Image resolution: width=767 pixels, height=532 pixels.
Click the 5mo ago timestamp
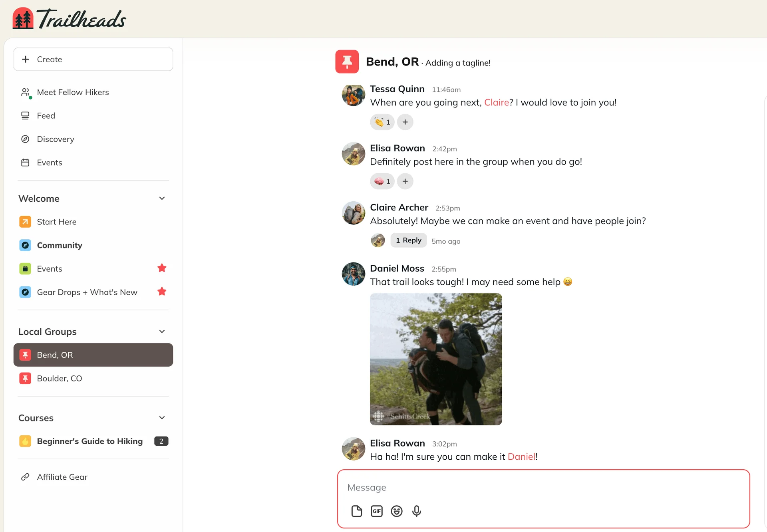pos(446,241)
